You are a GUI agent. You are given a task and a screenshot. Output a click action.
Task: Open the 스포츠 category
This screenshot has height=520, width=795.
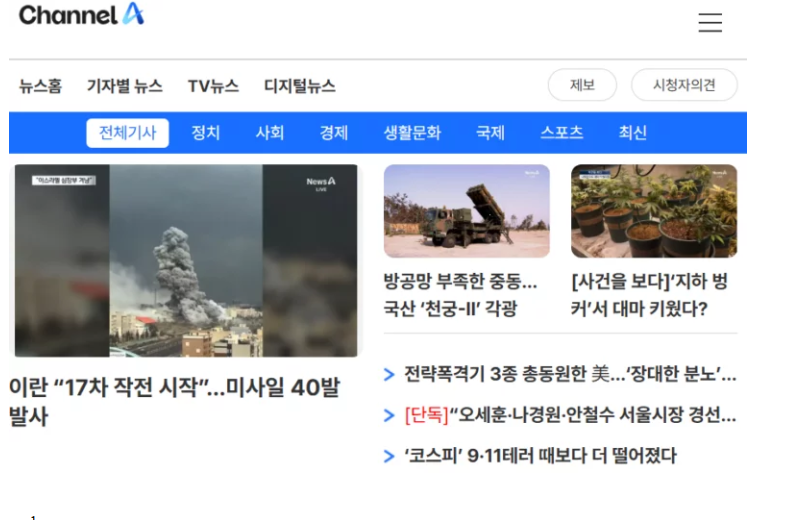pos(562,133)
